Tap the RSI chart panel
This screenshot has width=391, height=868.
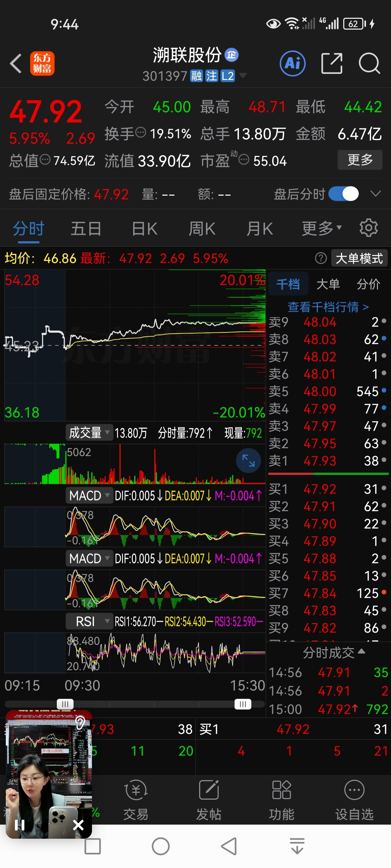click(135, 653)
